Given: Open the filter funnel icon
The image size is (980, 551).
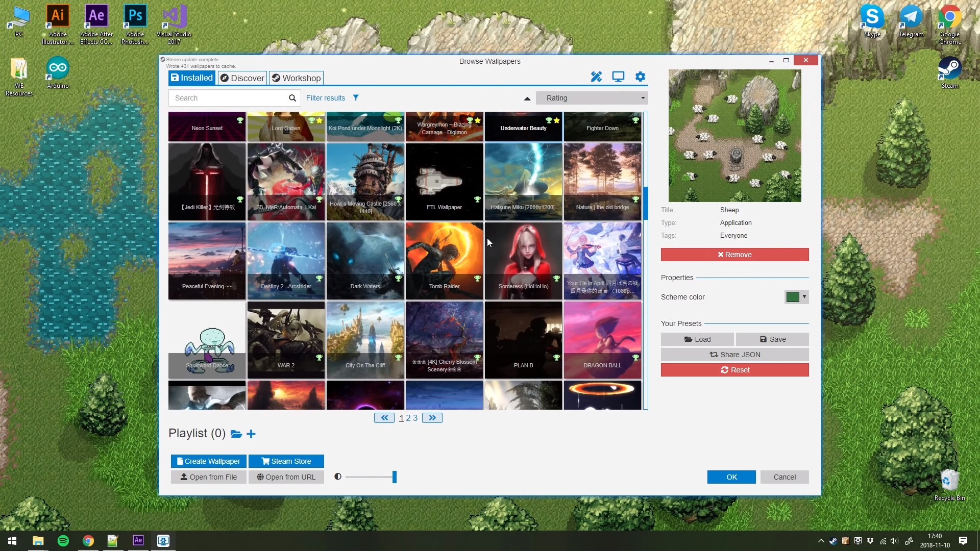Looking at the screenshot, I should coord(356,97).
